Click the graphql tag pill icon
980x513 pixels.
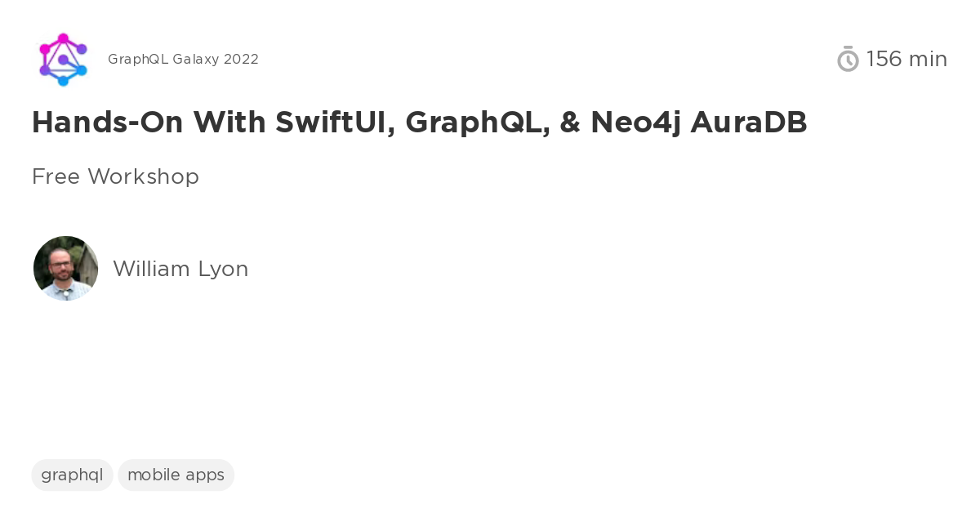pyautogui.click(x=72, y=475)
